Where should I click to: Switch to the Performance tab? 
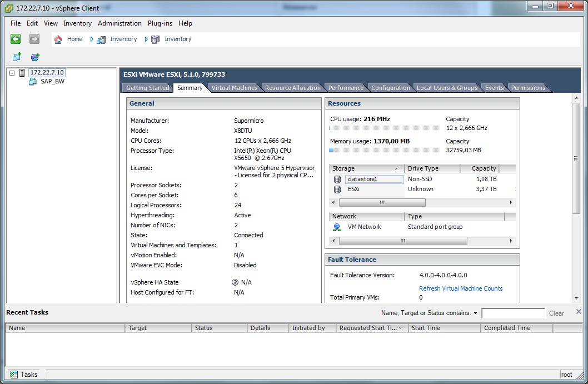pyautogui.click(x=346, y=88)
